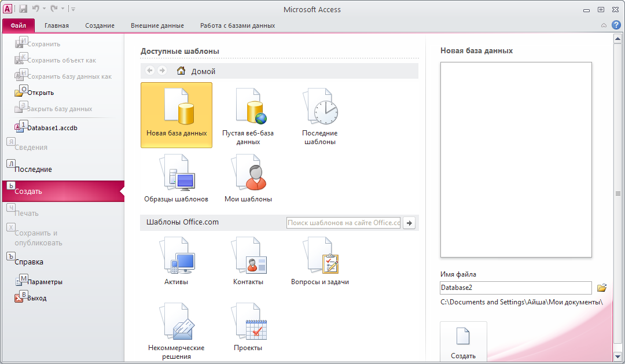Click the vertical scrollbar thumb

pyautogui.click(x=618, y=194)
